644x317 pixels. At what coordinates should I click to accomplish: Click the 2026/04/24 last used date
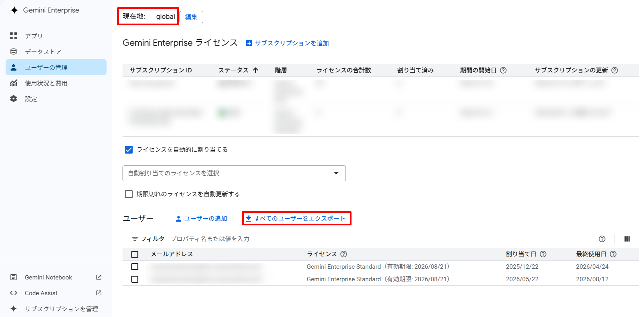(592, 267)
